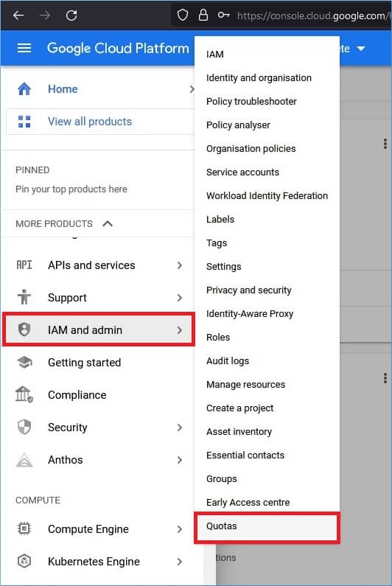Click the key permissions icon in address bar

coord(223,15)
